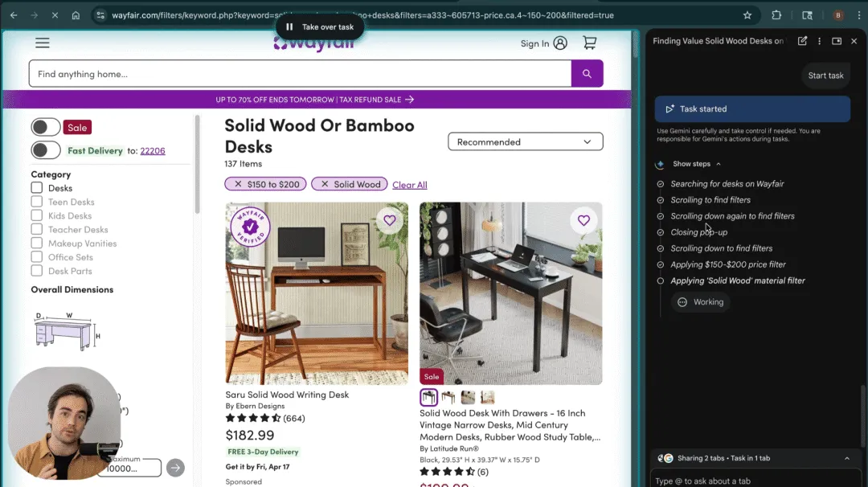Bookmark this page with the star icon
This screenshot has height=487, width=868.
[x=747, y=15]
